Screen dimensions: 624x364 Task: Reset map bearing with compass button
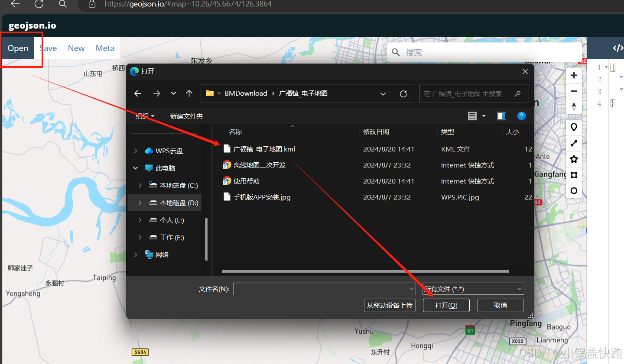point(574,106)
